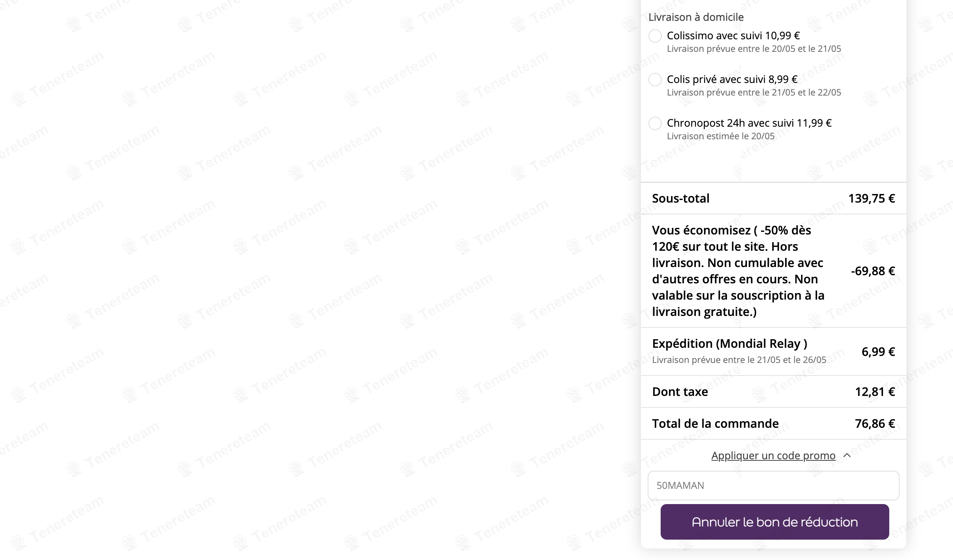The width and height of the screenshot is (953, 560).
Task: Click the "Colissimo avec suivi 10,99 €" label
Action: [x=733, y=36]
